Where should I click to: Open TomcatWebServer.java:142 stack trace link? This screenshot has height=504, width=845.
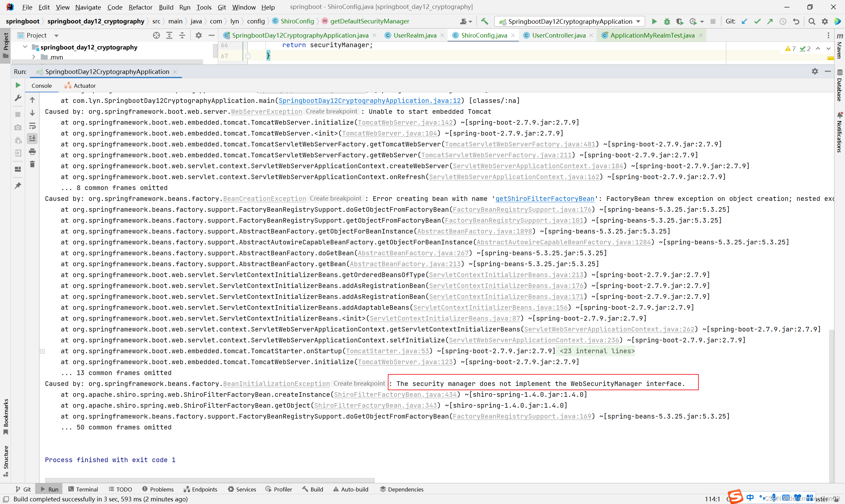(x=405, y=122)
